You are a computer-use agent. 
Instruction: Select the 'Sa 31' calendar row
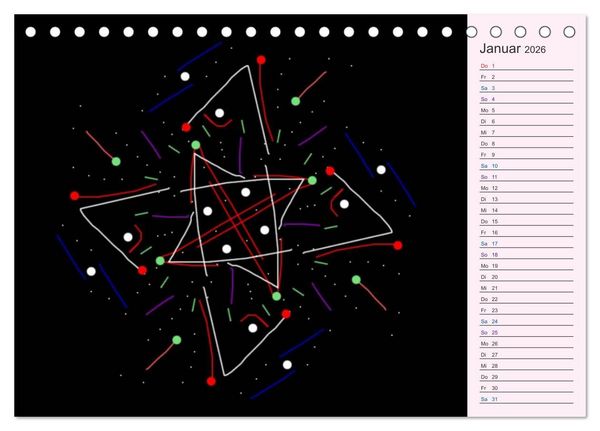click(527, 399)
